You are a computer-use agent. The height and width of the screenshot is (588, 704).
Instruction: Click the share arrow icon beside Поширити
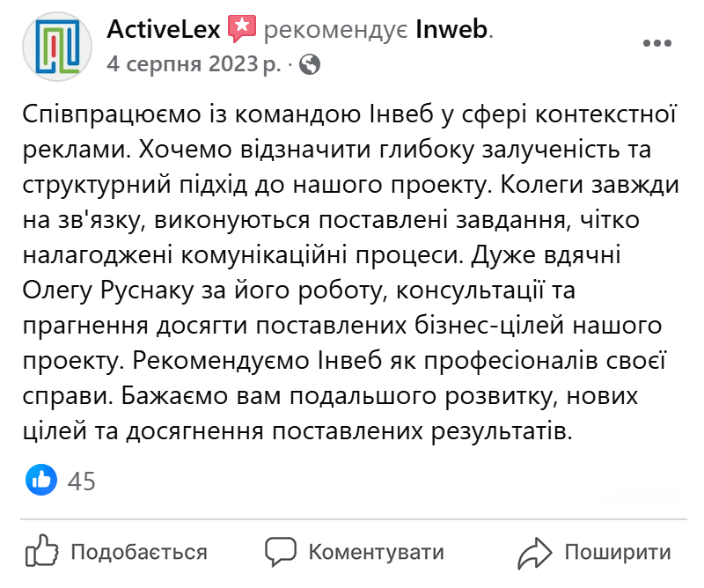534,552
